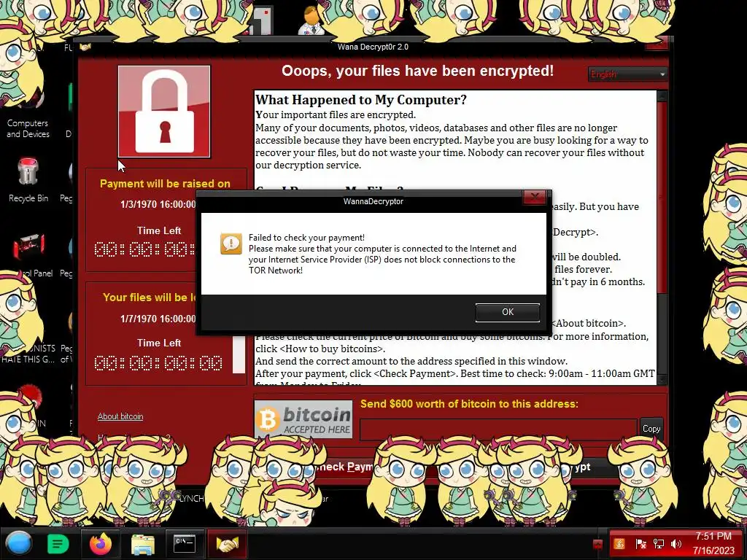
Task: Click the 1/3/1970 16:00:00 date text
Action: 158,204
